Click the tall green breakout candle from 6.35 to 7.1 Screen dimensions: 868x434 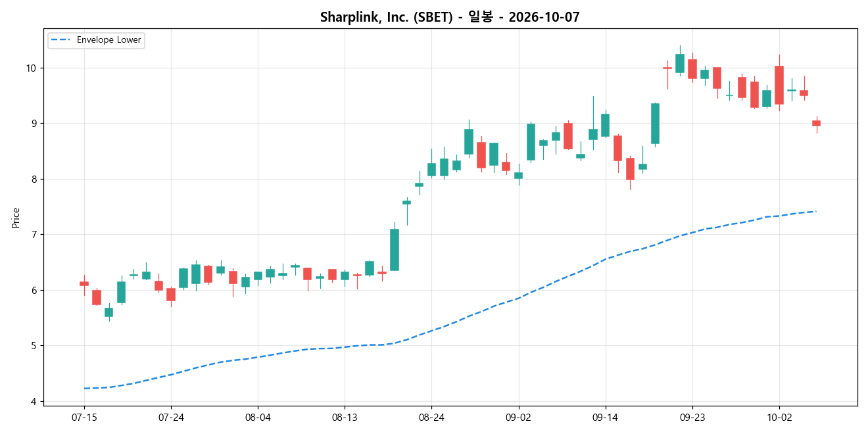pyautogui.click(x=395, y=249)
